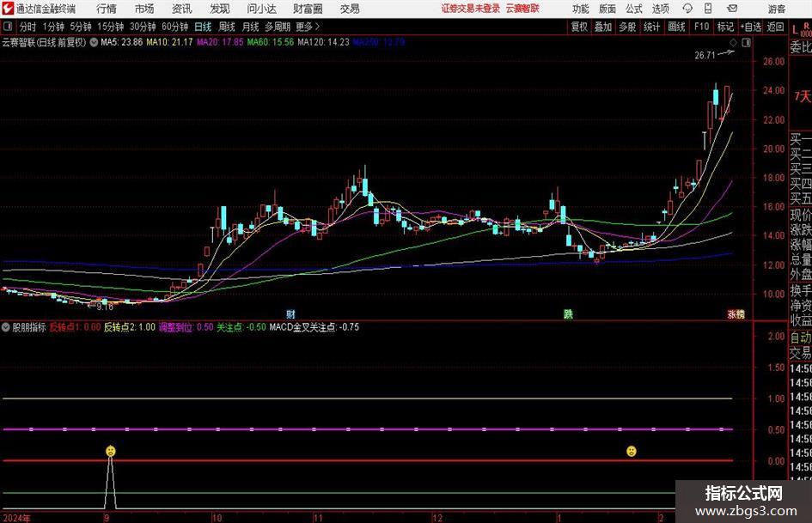Viewport: 812px width, 523px height.
Task: Open the 问小达 menu
Action: (261, 9)
